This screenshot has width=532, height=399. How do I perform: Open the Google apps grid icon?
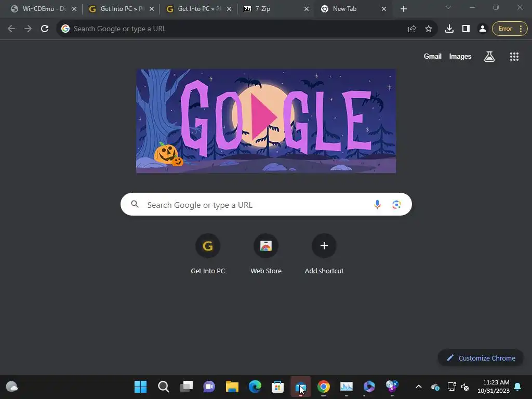(x=514, y=57)
